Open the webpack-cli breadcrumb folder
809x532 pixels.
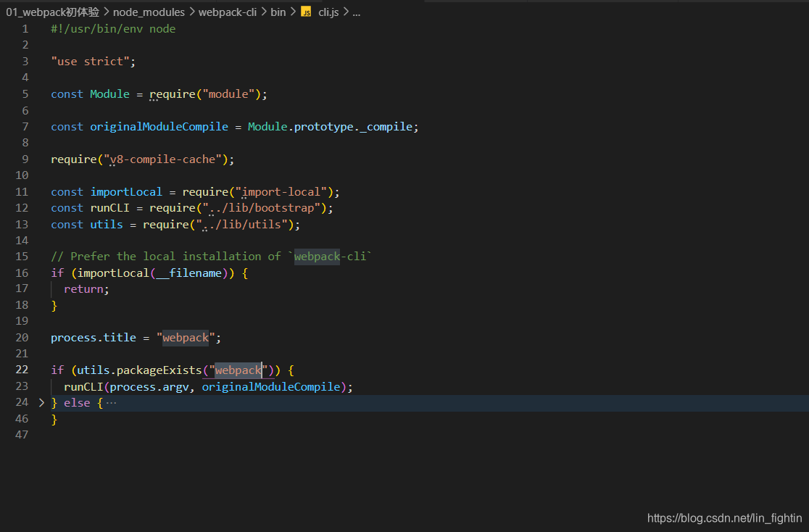(x=228, y=12)
